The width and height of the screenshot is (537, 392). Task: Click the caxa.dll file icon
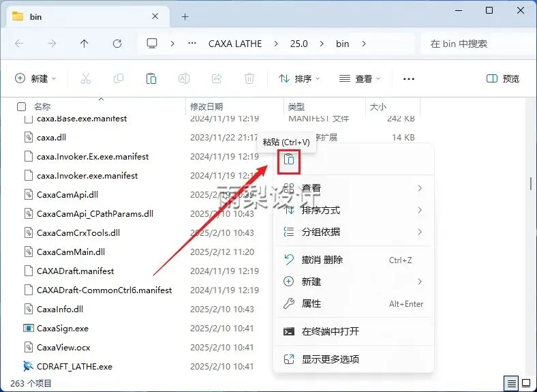tap(28, 138)
